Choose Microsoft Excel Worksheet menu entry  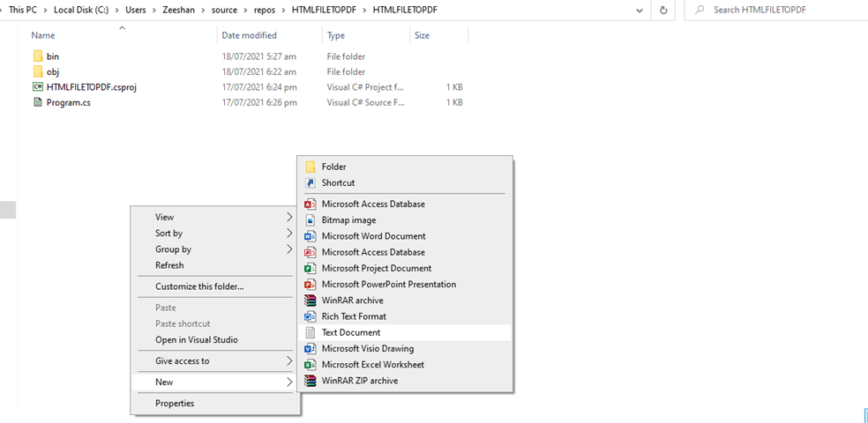coord(405,364)
